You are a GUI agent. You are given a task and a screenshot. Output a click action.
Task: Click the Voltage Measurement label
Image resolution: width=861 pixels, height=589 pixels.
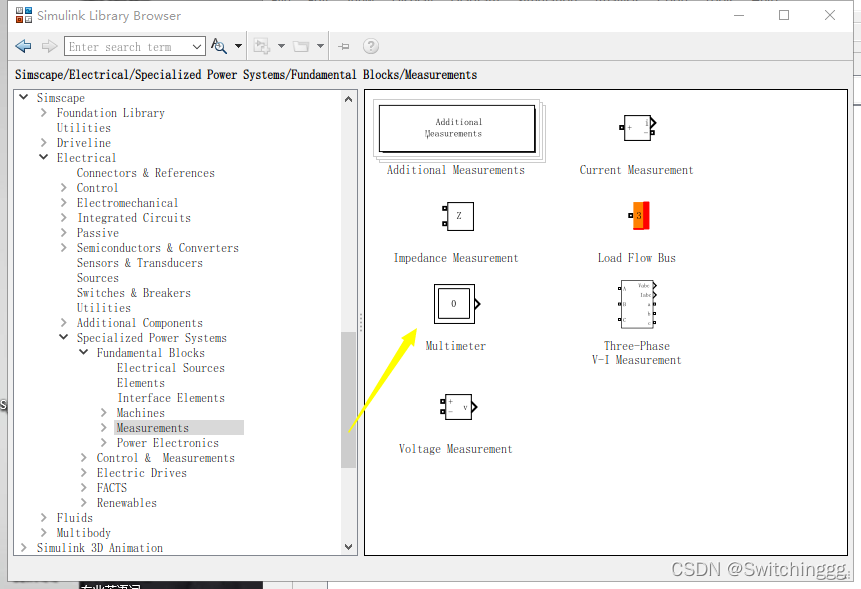pyautogui.click(x=456, y=449)
